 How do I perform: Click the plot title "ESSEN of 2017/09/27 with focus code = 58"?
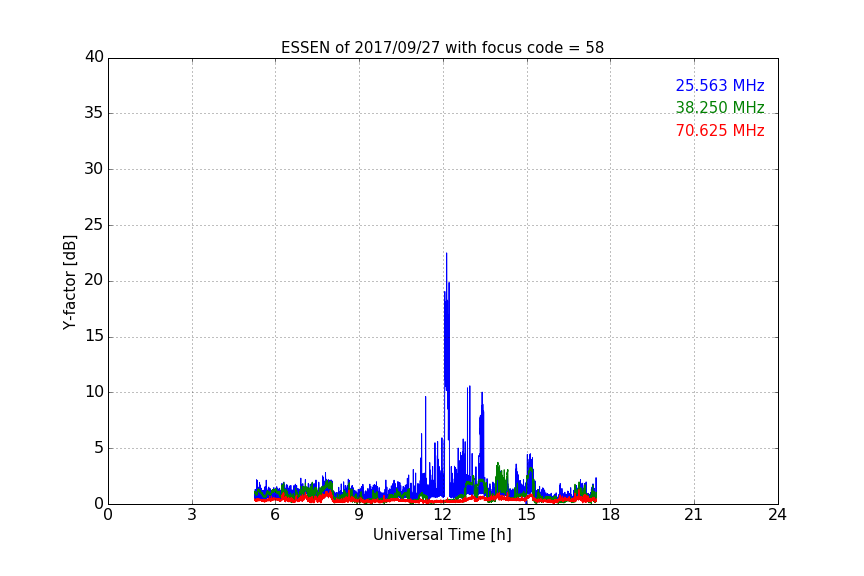tap(442, 47)
